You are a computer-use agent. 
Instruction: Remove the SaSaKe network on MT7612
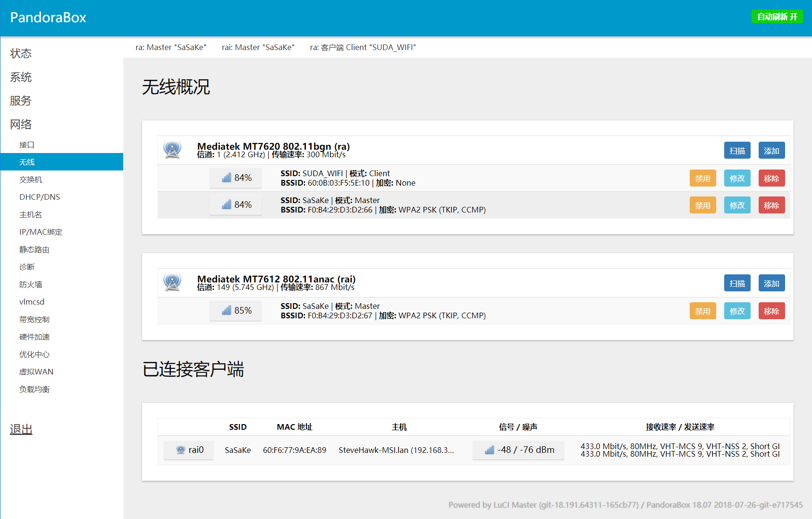[x=771, y=311]
